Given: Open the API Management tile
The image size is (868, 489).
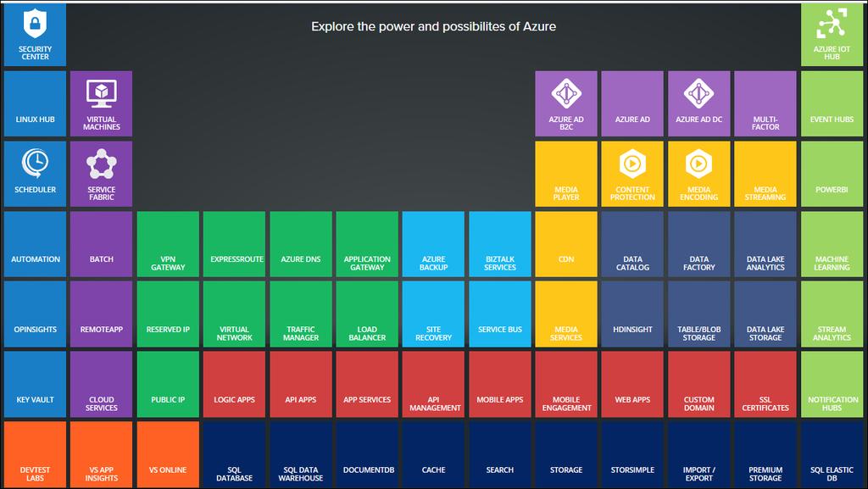Looking at the screenshot, I should coord(433,385).
